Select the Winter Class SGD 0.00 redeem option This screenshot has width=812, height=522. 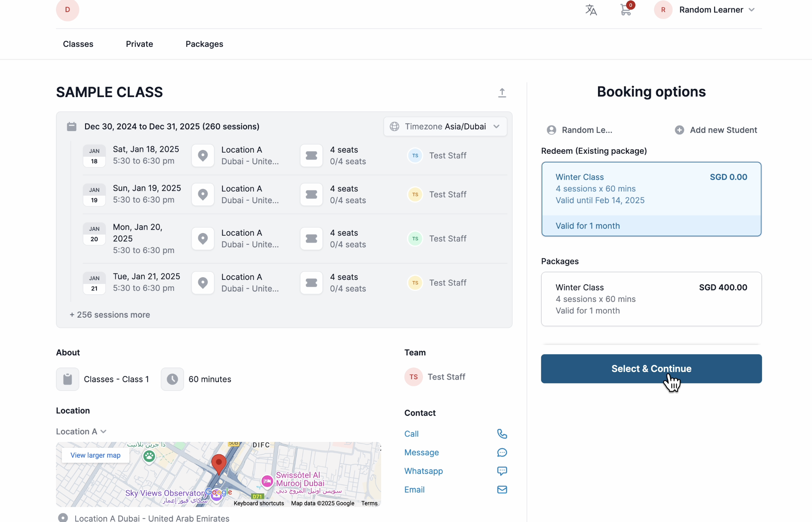tap(651, 199)
